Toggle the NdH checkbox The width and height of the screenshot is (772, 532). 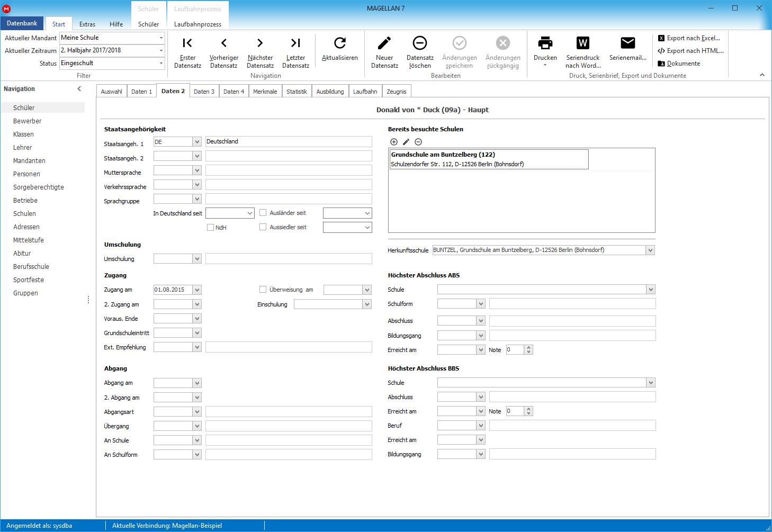tap(210, 228)
